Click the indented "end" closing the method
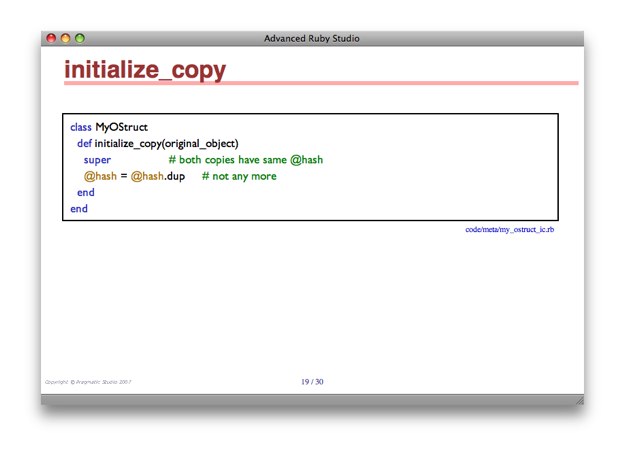Screen dimensions: 625x456 click(x=85, y=192)
